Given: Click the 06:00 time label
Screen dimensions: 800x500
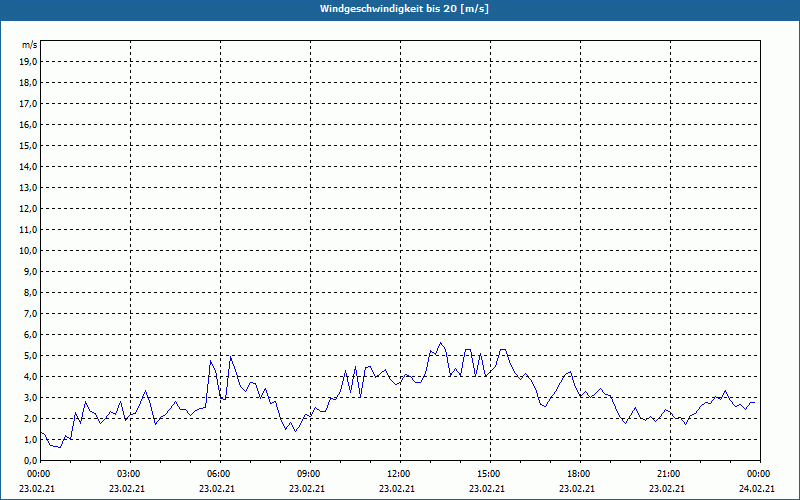Looking at the screenshot, I should point(218,474).
